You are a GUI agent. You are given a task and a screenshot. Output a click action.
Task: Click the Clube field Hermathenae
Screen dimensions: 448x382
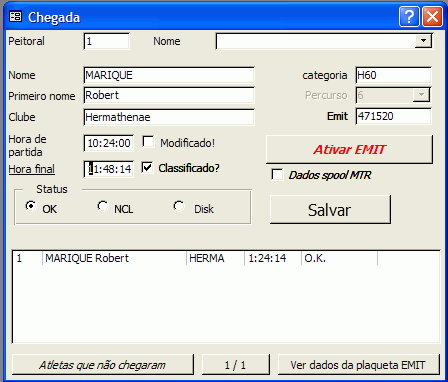point(169,117)
